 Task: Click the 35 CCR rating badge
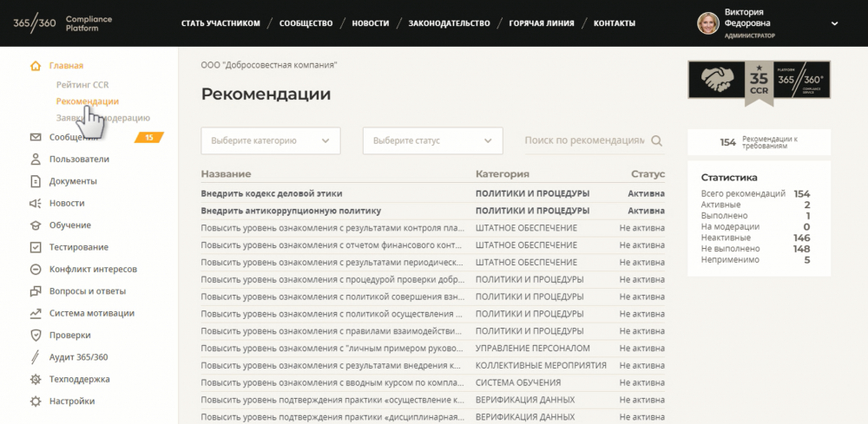click(x=759, y=81)
